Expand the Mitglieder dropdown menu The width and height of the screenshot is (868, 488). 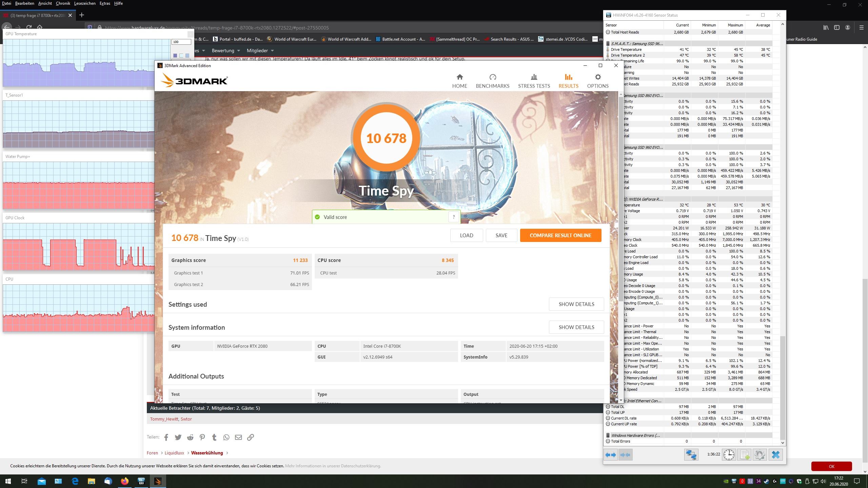tap(260, 50)
